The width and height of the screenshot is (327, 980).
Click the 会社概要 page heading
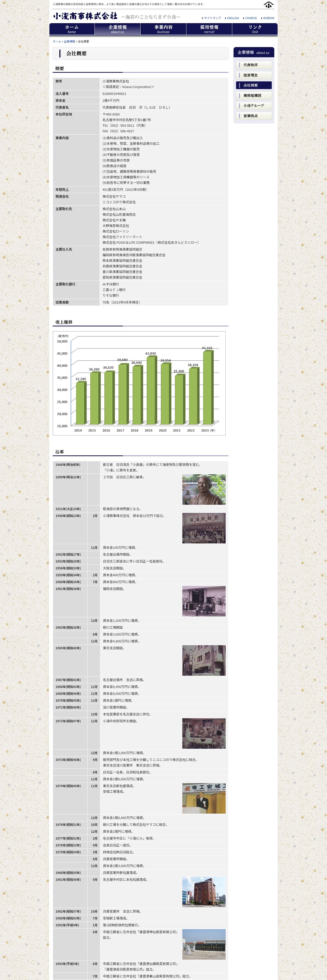(76, 54)
